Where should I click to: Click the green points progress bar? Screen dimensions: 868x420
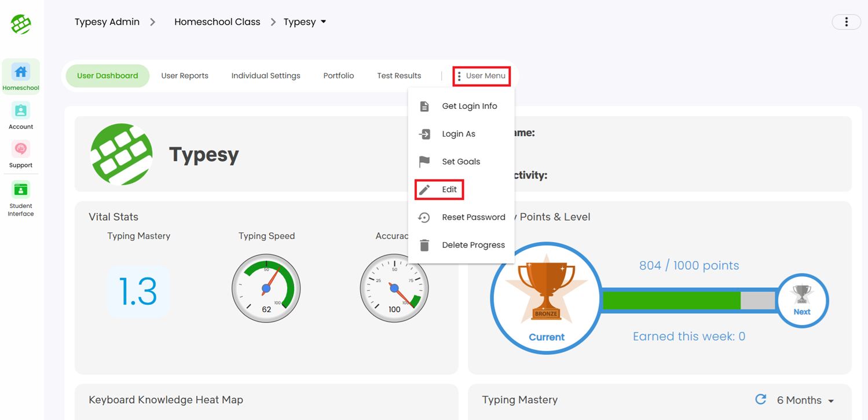[672, 301]
